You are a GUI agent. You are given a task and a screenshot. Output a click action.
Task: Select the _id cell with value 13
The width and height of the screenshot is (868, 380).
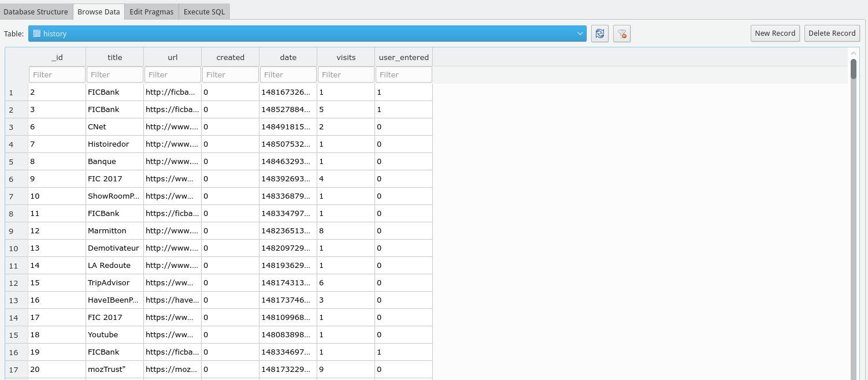pos(57,248)
